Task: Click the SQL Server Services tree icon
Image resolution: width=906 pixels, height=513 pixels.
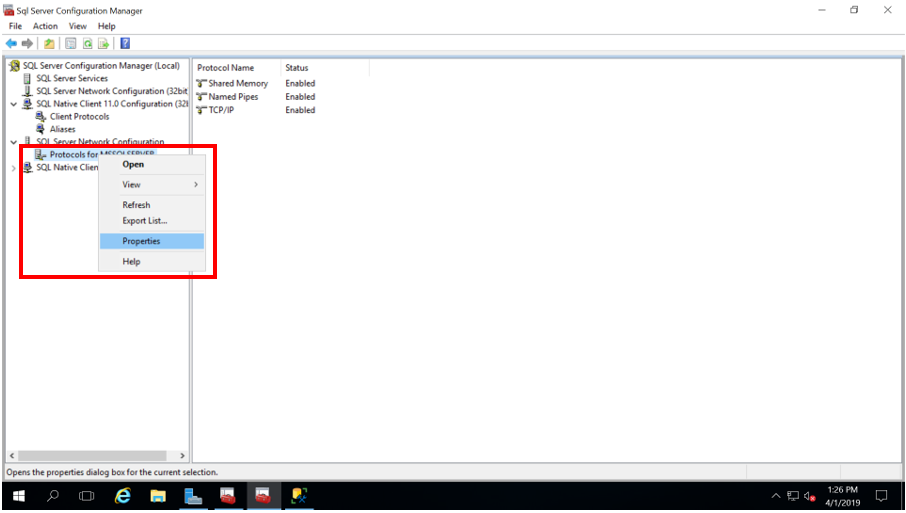Action: point(27,78)
